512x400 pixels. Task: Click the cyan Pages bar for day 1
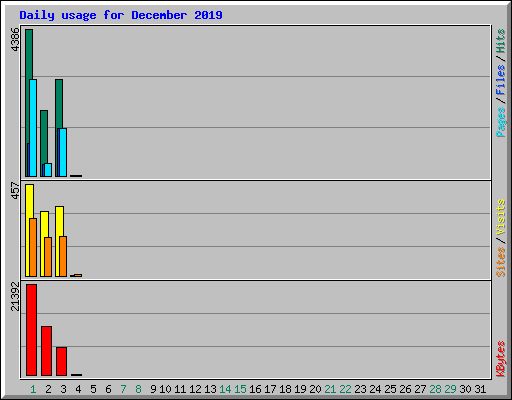(33, 128)
